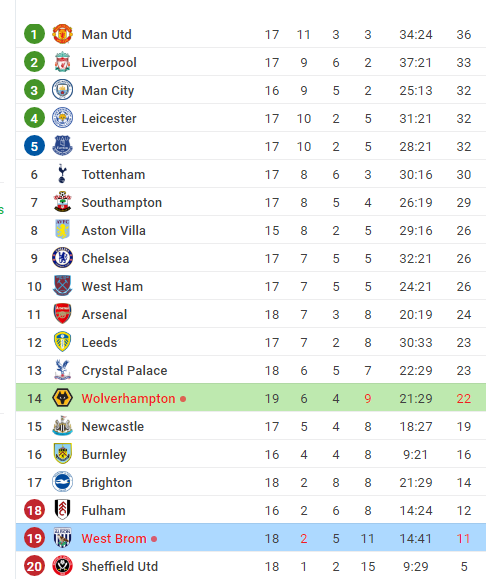497x579 pixels.
Task: Open the Newcastle club crest
Action: [x=62, y=426]
